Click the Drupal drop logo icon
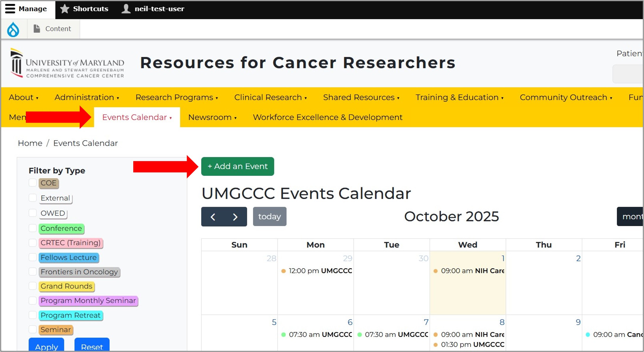This screenshot has height=352, width=644. (13, 29)
